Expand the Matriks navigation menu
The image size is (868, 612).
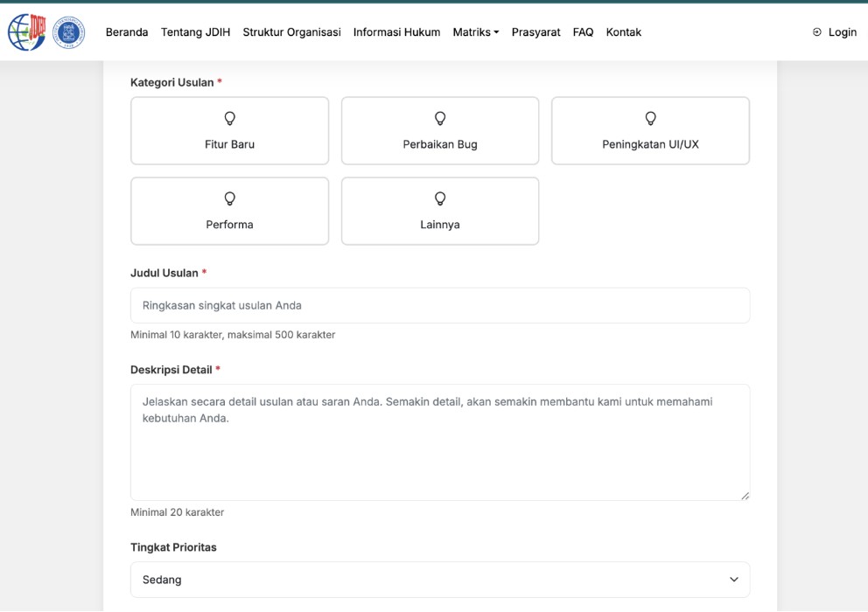click(475, 32)
